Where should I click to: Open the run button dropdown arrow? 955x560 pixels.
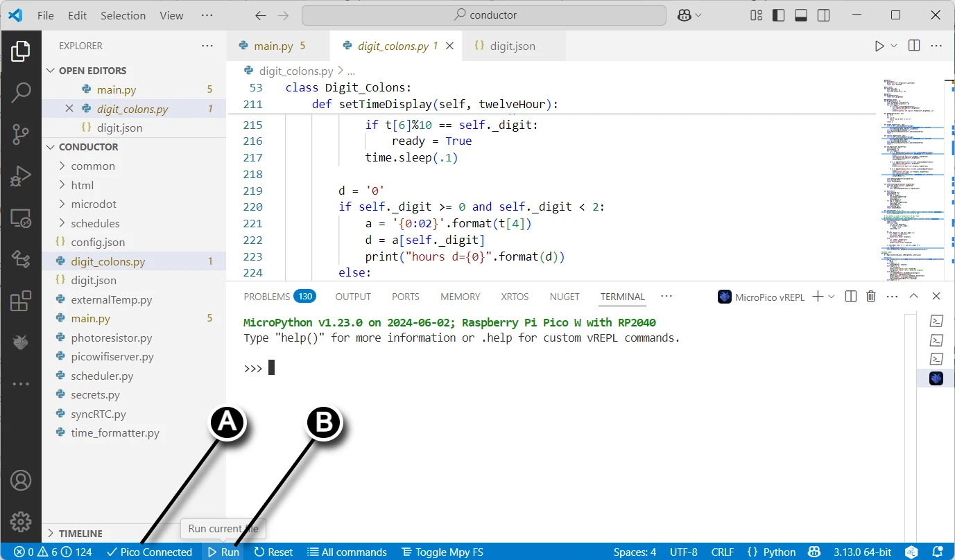pos(894,46)
